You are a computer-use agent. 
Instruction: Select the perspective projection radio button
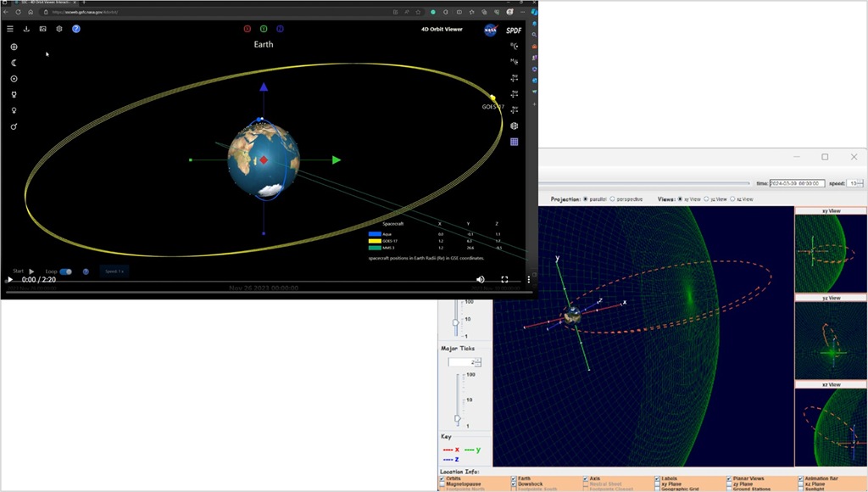613,199
